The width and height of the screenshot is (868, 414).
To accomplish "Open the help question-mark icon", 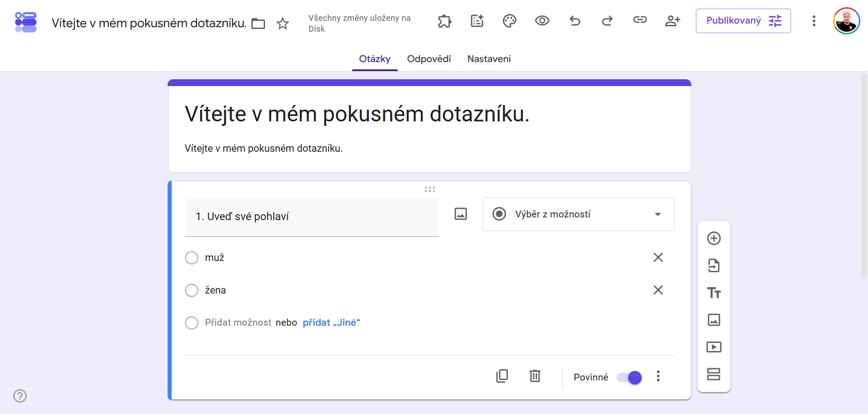I will tap(20, 396).
